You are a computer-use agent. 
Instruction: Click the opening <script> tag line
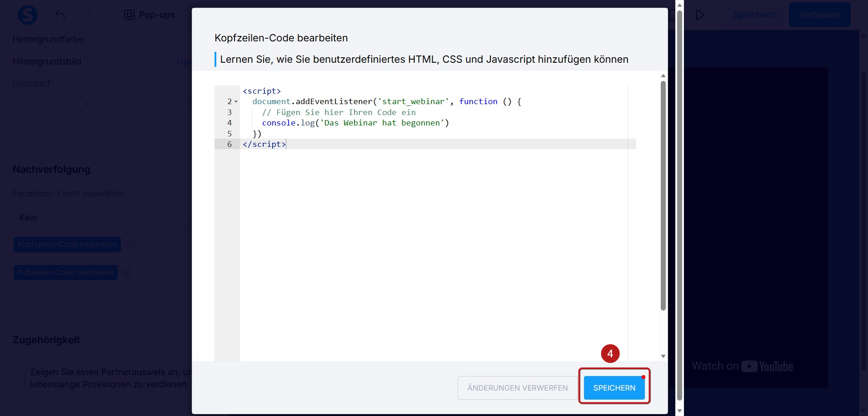click(262, 91)
